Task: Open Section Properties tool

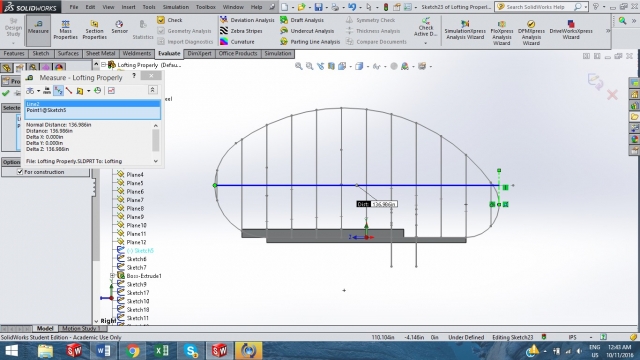Action: [94, 30]
